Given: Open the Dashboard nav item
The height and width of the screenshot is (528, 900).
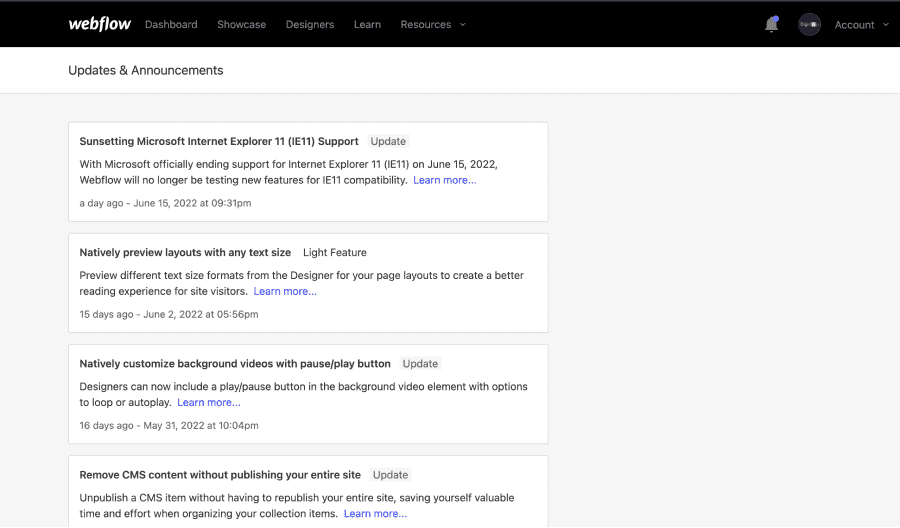Looking at the screenshot, I should click(x=171, y=25).
